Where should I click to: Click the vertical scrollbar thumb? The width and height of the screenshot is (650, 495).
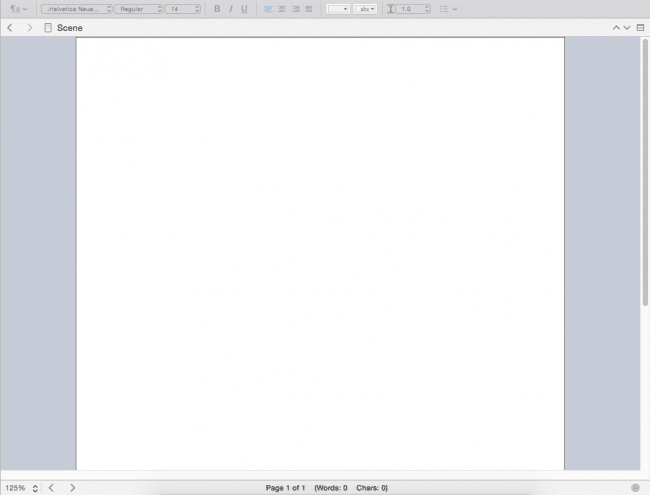tap(645, 172)
